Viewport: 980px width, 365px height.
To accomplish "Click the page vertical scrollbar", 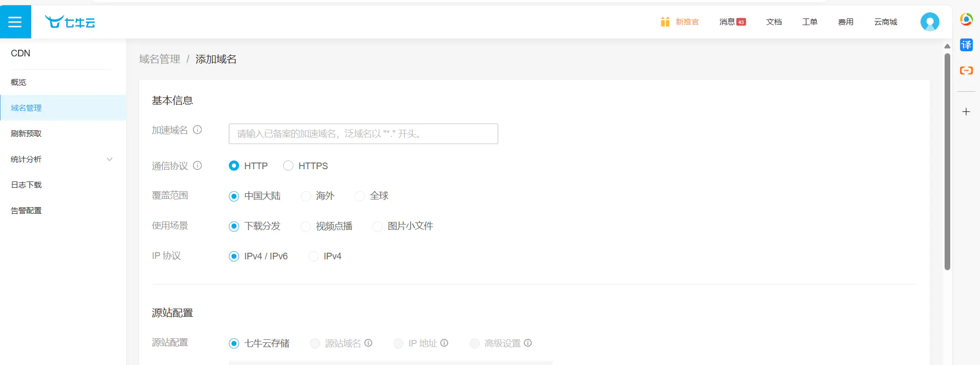I will tap(947, 161).
